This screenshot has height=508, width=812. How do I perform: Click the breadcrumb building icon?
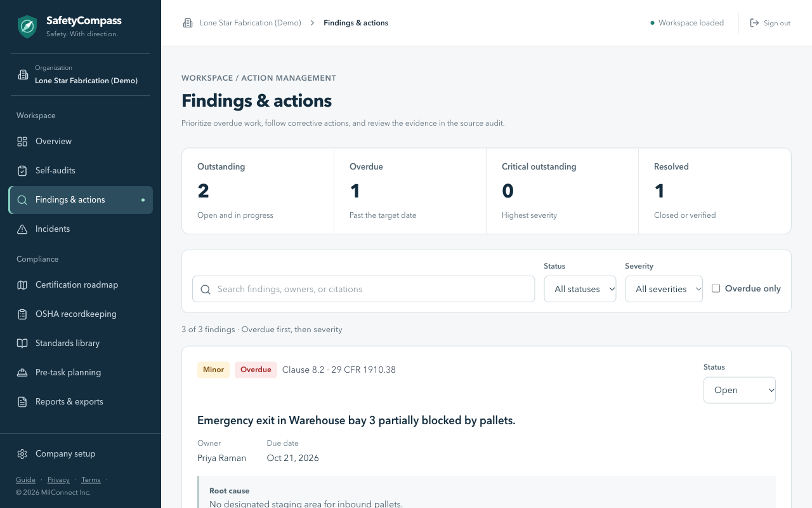point(188,23)
